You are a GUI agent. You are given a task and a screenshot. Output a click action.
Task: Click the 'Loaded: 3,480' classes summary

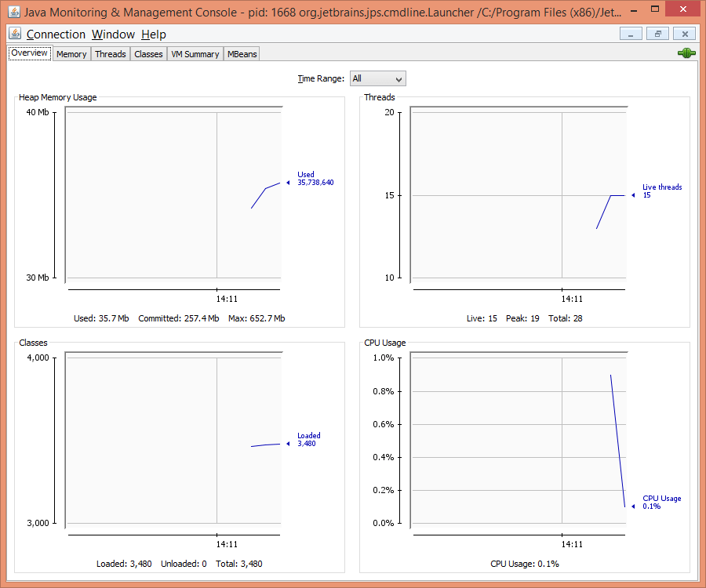click(x=124, y=564)
